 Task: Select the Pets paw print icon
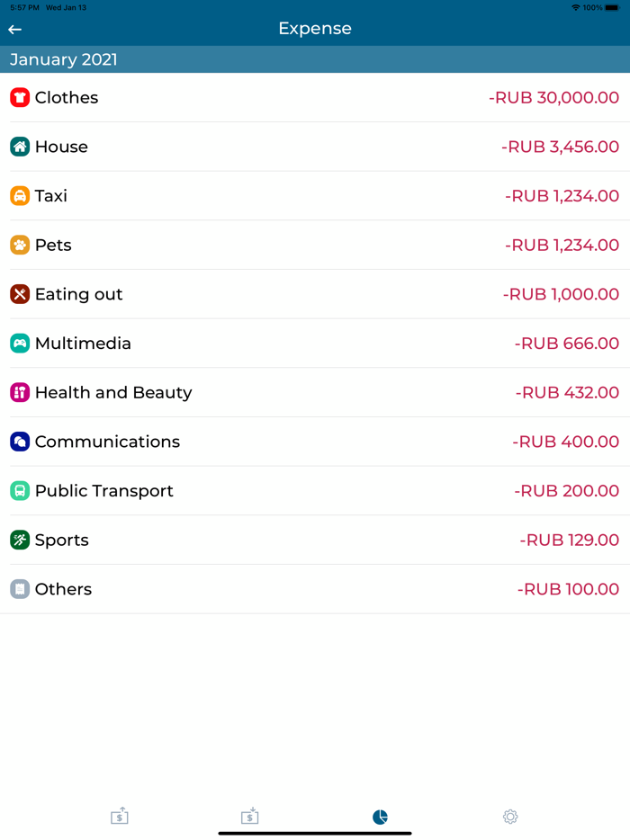[22, 245]
